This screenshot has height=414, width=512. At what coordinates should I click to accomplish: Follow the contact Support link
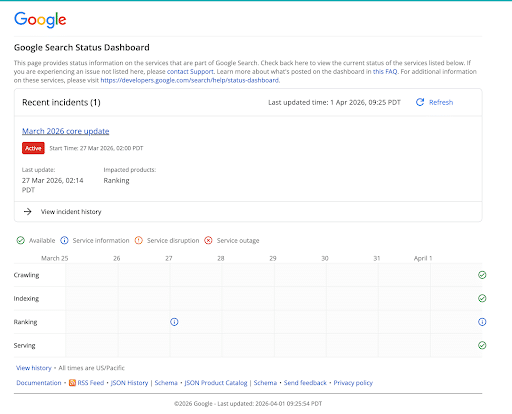[190, 72]
